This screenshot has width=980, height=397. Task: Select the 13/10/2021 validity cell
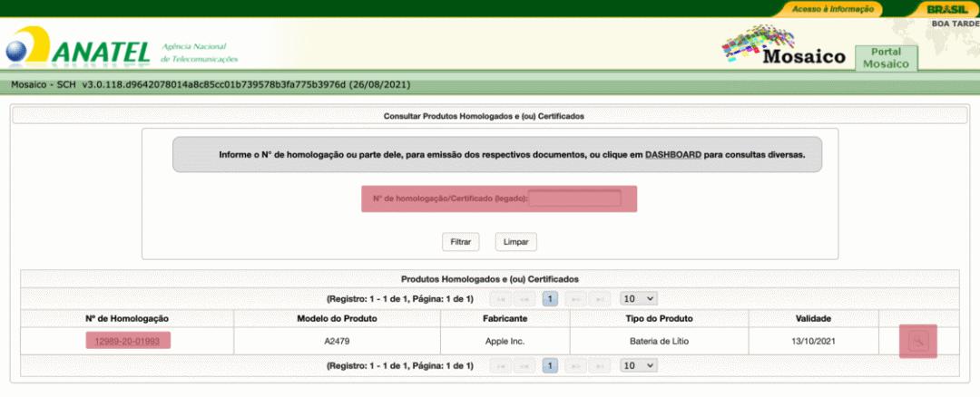click(813, 342)
